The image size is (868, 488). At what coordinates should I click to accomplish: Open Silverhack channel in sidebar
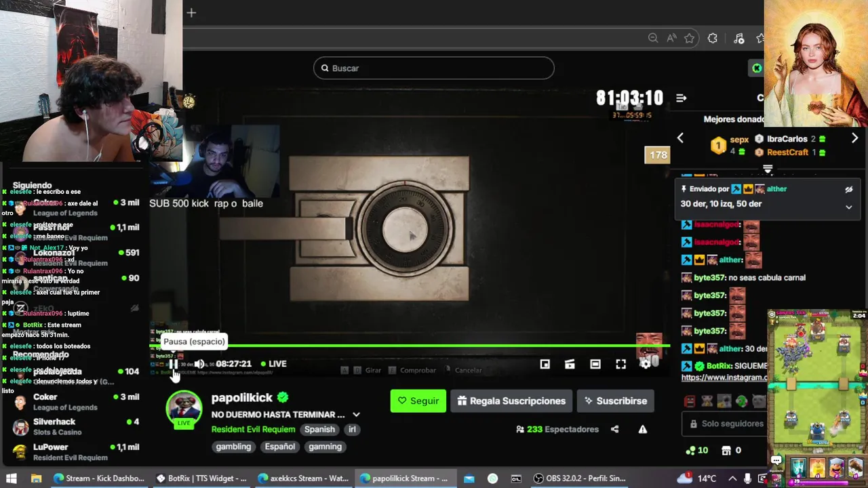click(75, 427)
